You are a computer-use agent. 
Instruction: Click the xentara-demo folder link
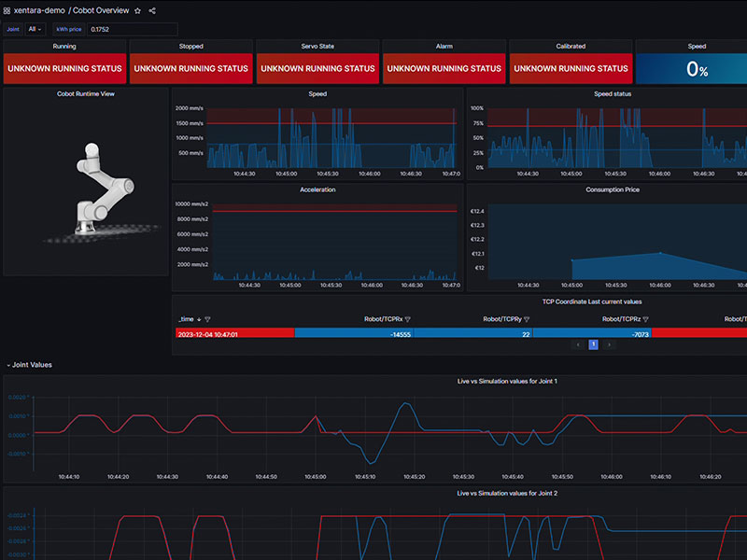tap(39, 10)
